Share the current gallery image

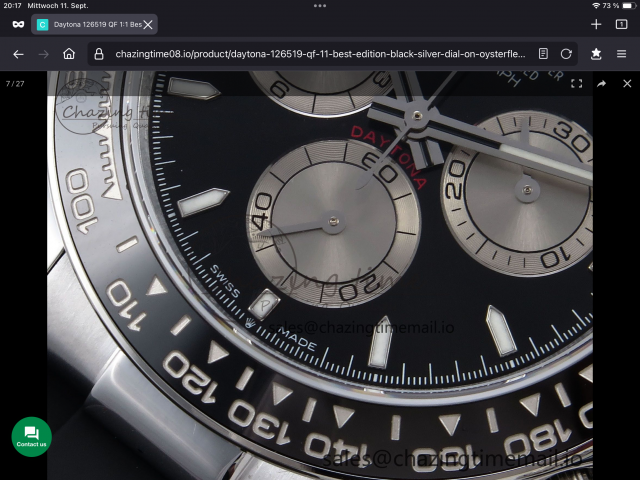(x=602, y=84)
